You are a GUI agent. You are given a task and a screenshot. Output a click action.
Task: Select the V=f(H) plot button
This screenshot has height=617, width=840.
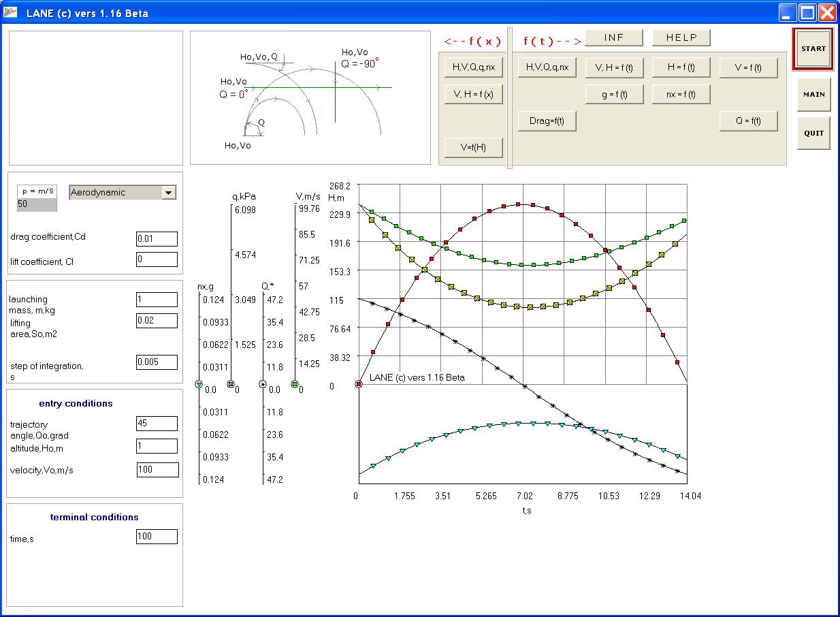[473, 147]
